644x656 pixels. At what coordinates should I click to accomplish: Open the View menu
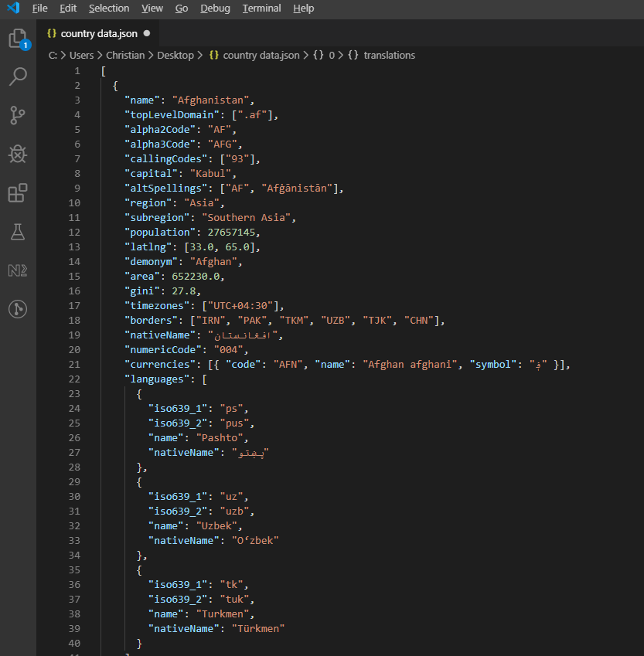click(x=152, y=8)
